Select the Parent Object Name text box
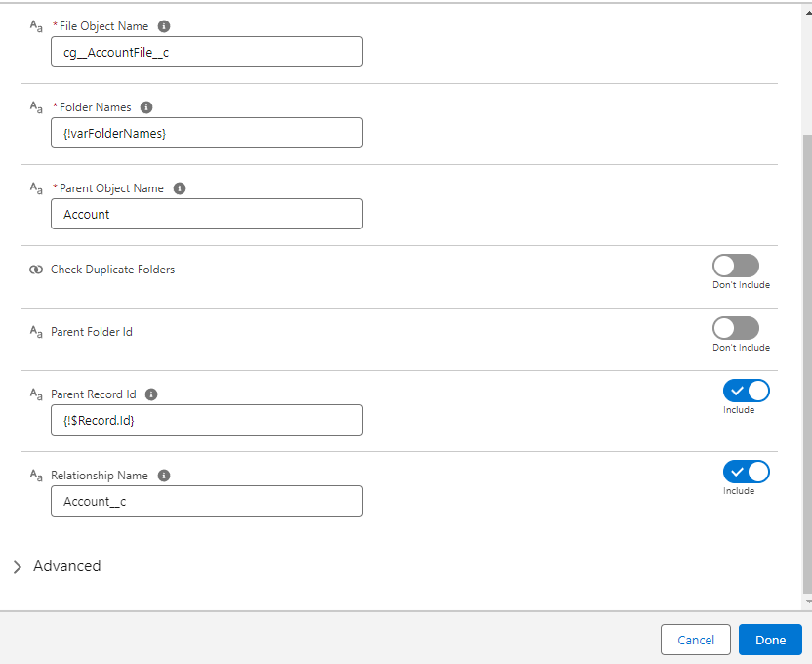Screen dimensions: 812x664 click(x=207, y=214)
